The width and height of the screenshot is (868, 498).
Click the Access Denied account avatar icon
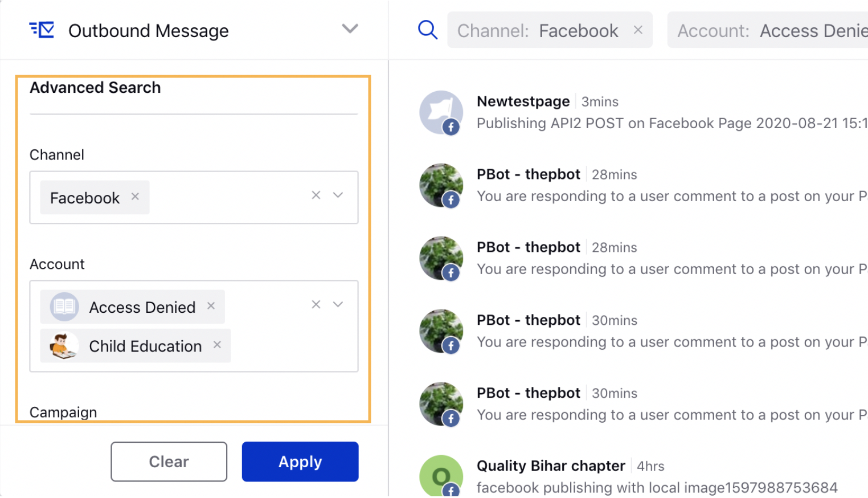click(64, 307)
